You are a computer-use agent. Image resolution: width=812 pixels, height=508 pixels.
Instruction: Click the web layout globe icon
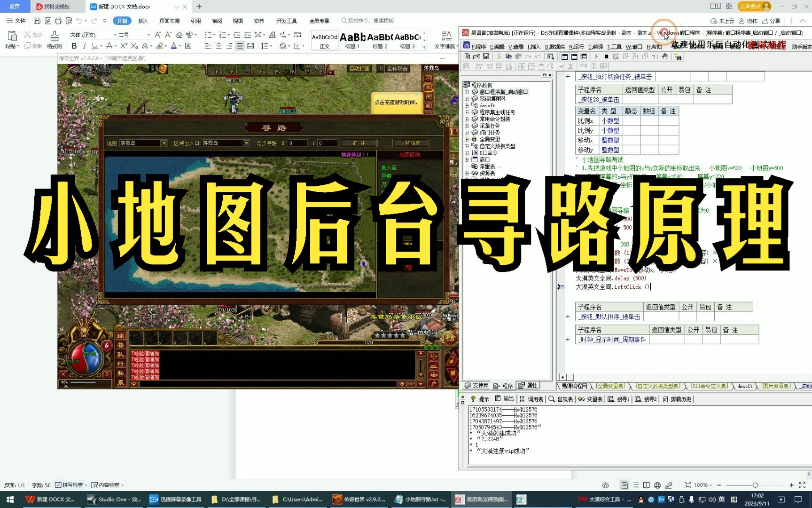pos(657,485)
